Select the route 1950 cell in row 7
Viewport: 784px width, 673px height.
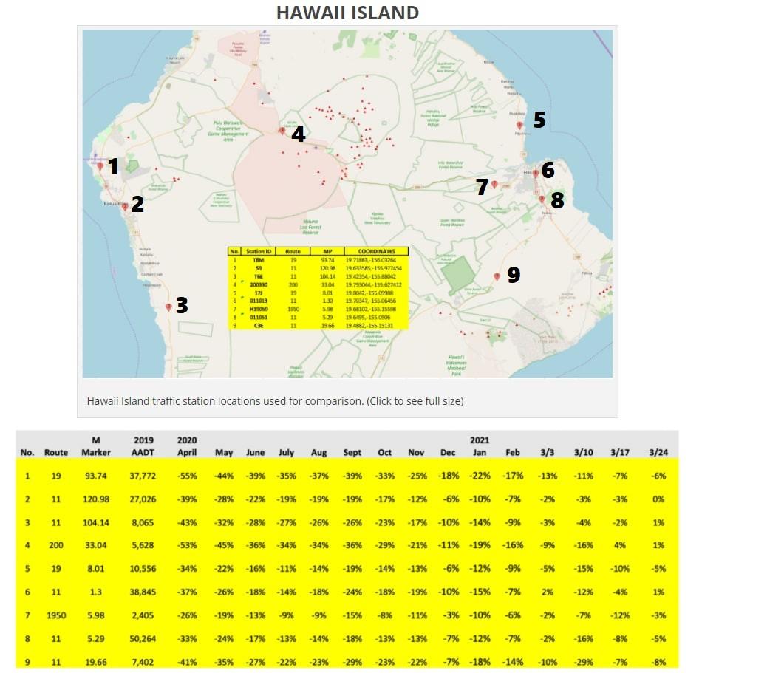56,615
